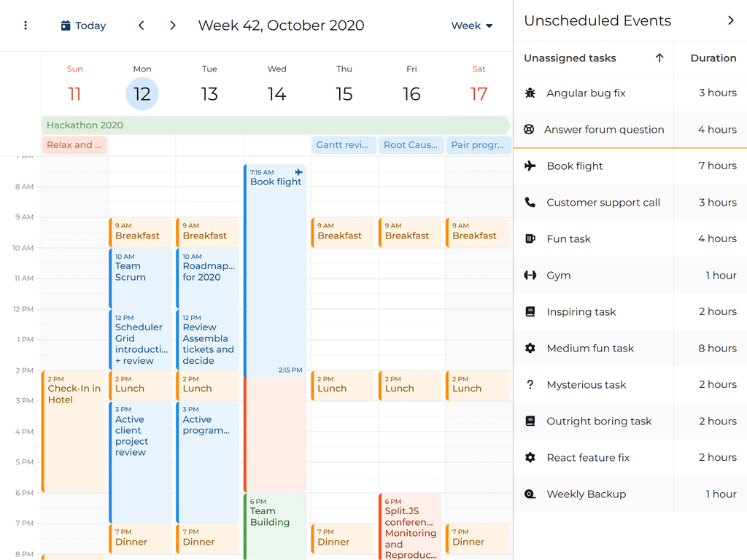Select the Thu 15 day header
This screenshot has width=747, height=560.
pos(344,86)
